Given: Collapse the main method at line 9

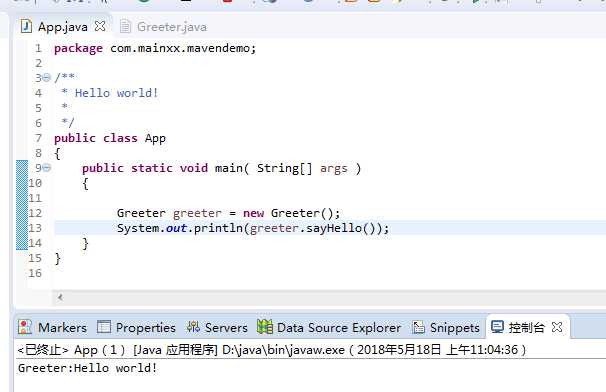Looking at the screenshot, I should click(x=46, y=168).
